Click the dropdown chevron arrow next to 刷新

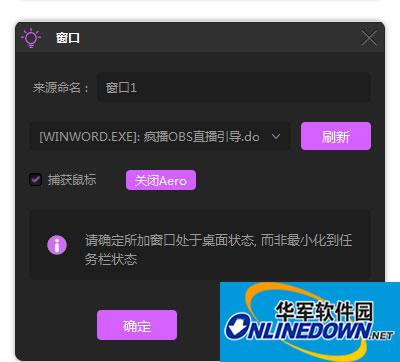276,136
